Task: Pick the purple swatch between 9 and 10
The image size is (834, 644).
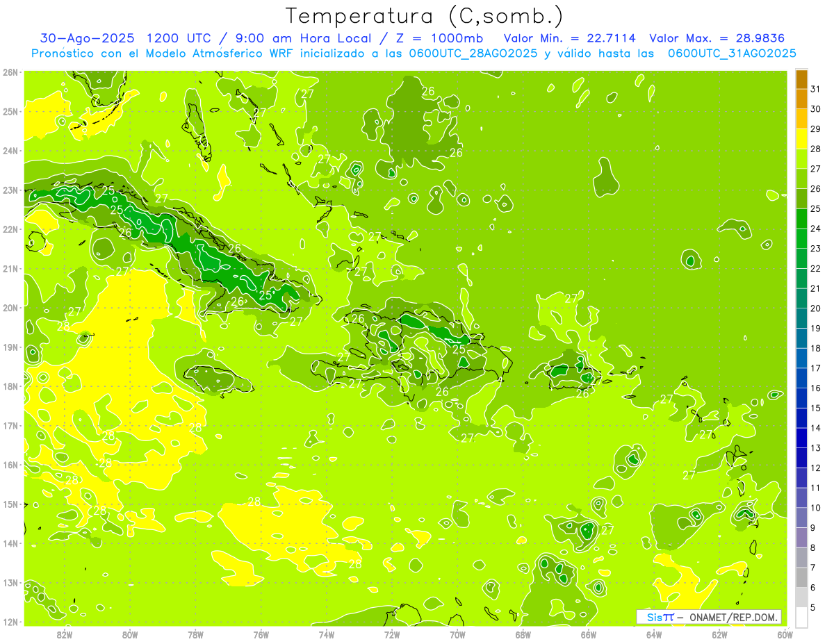Action: coord(801,518)
